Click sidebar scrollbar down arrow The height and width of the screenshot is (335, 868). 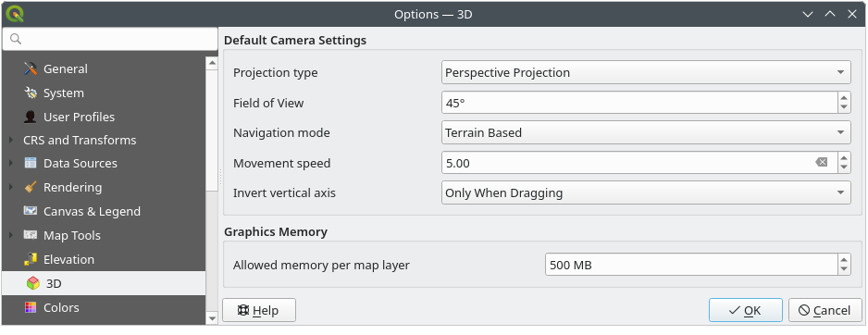(x=212, y=317)
